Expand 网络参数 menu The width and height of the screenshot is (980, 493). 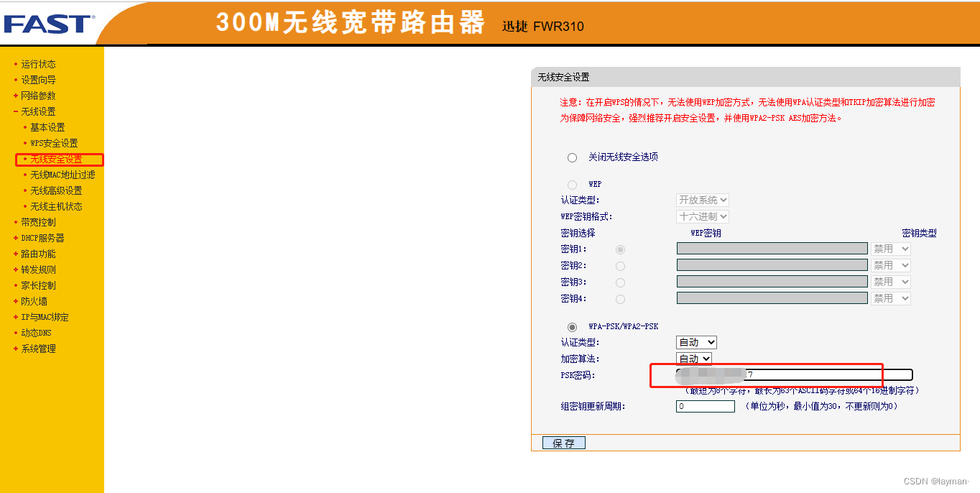(x=38, y=96)
